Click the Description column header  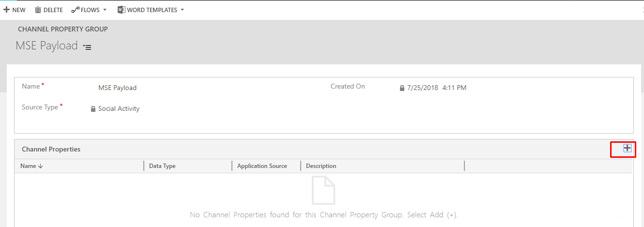click(321, 166)
